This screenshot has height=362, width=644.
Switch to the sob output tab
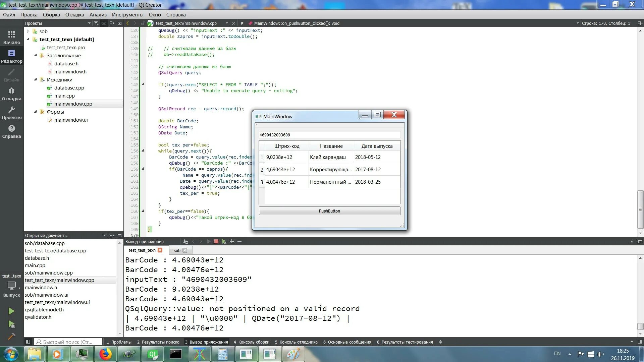pyautogui.click(x=177, y=250)
